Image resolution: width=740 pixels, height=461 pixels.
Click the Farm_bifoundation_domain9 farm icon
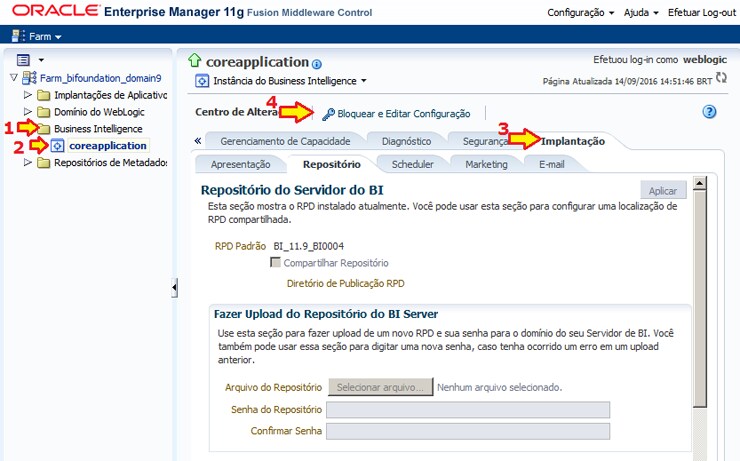click(29, 78)
